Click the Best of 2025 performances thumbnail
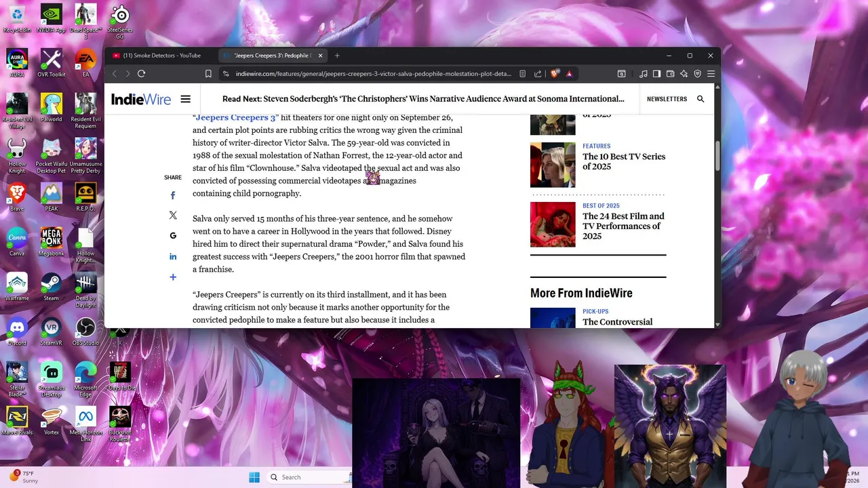Image resolution: width=868 pixels, height=488 pixels. pyautogui.click(x=553, y=224)
